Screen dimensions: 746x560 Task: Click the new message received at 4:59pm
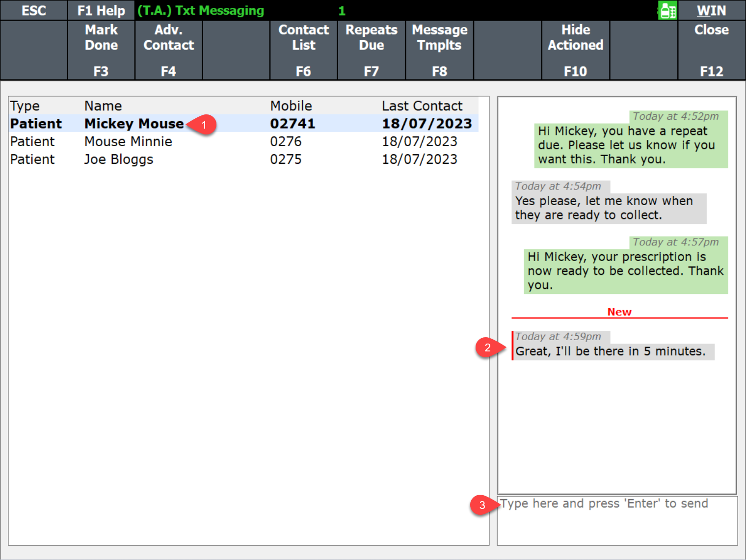[x=610, y=351]
